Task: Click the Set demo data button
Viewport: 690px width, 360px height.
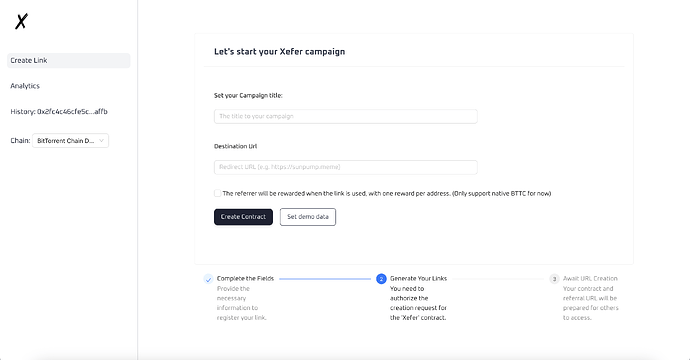Action: coord(308,217)
